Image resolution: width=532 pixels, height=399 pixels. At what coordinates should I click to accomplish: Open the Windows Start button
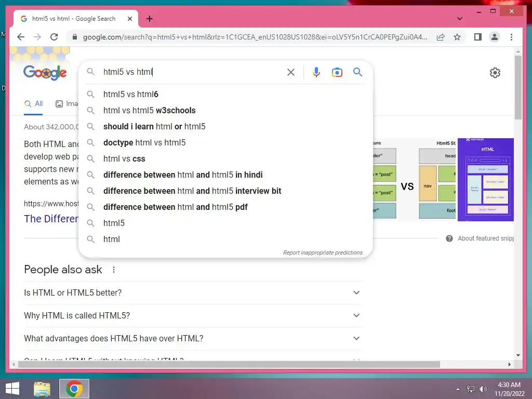point(12,389)
